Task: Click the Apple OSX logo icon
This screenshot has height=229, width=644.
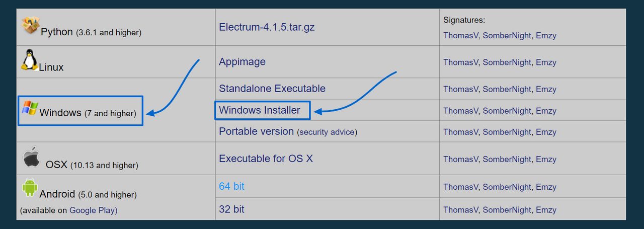Action: (32, 157)
